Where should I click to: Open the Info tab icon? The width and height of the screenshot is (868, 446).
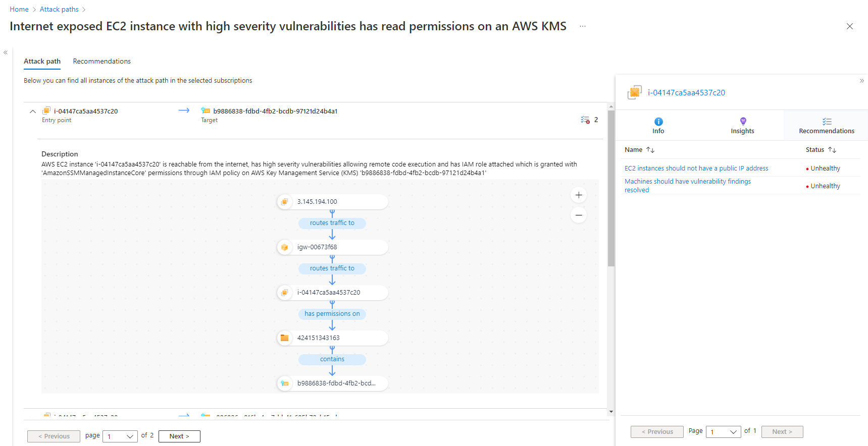pos(658,122)
